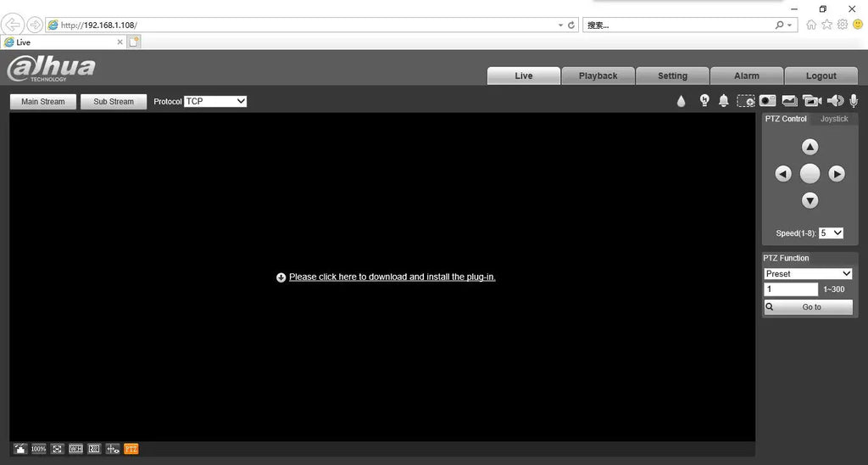Open the PTZ Speed dropdown
This screenshot has height=465, width=868.
[831, 232]
